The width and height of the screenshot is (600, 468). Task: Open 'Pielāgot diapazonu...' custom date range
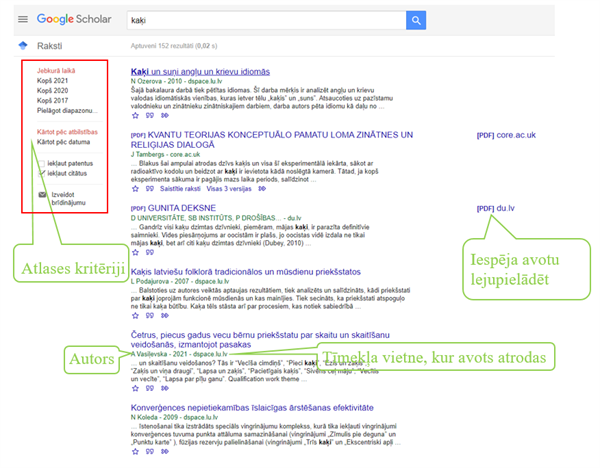[66, 111]
